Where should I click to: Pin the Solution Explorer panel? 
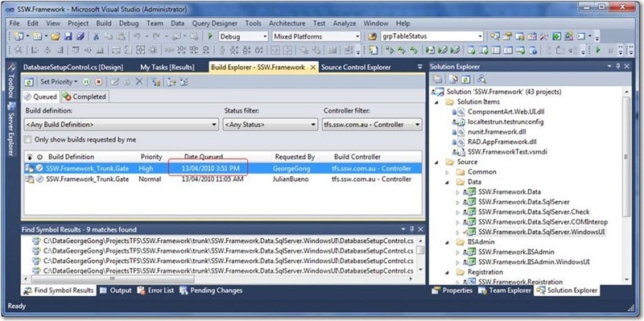click(x=618, y=67)
